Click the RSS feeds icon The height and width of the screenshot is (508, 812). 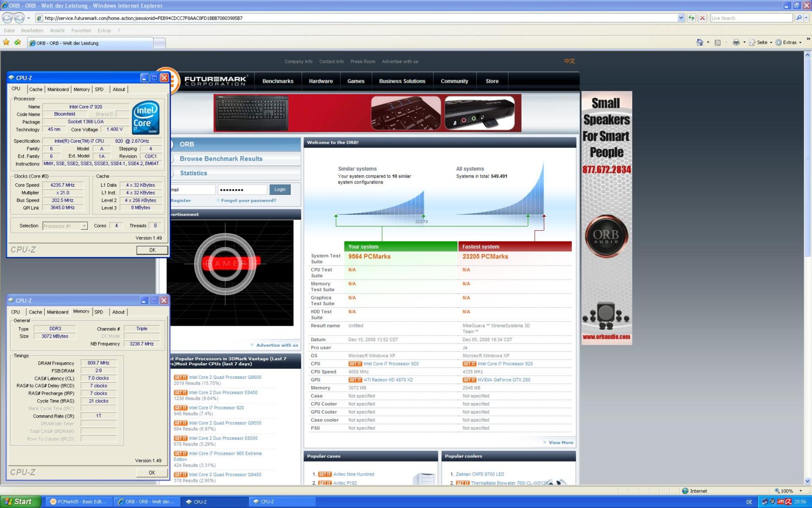(x=718, y=43)
